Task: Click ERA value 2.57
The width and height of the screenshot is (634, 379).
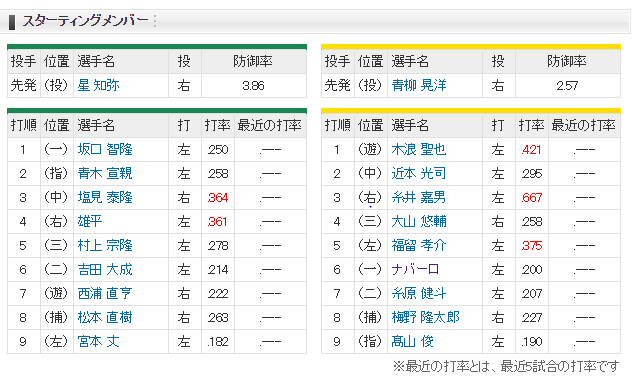Action: click(x=567, y=86)
